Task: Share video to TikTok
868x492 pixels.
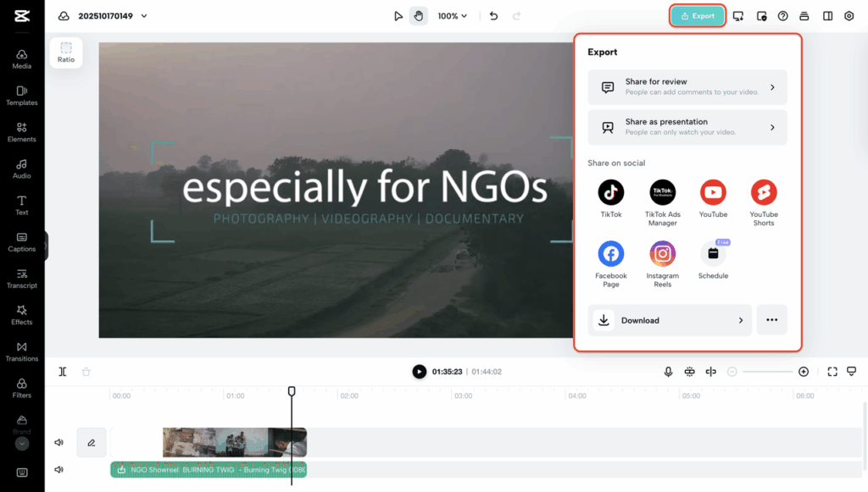Action: click(610, 193)
